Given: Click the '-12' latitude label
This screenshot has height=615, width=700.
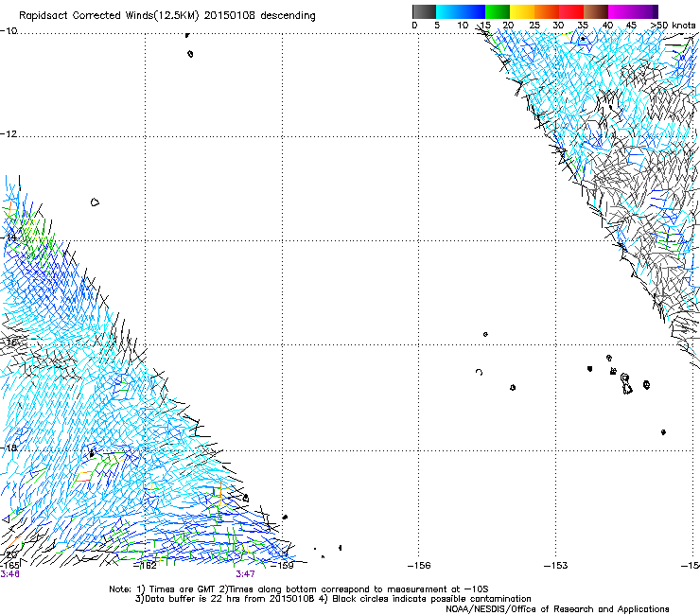Looking at the screenshot, I should click(9, 134).
